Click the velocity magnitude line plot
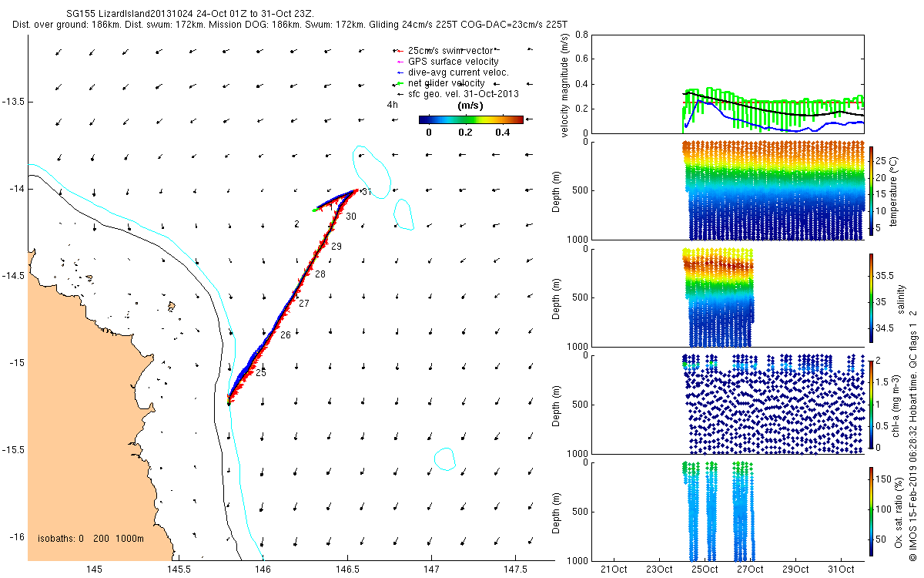924x578 pixels. tap(726, 84)
